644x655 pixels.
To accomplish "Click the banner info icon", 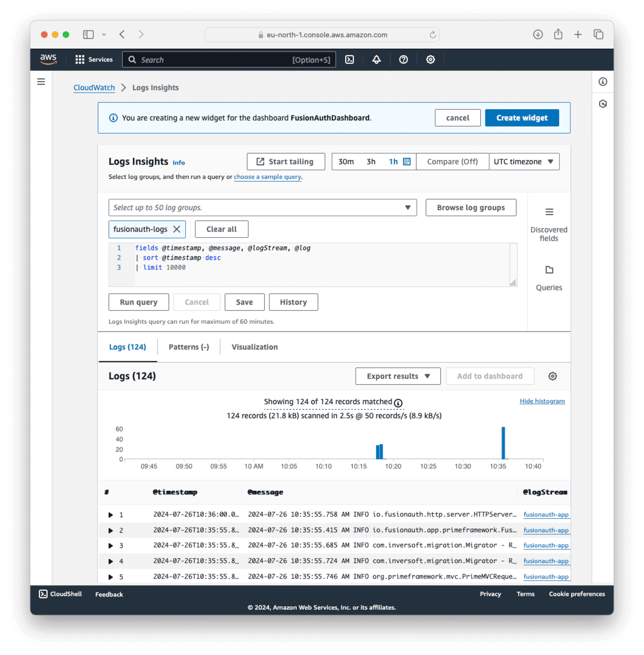I will pos(114,118).
